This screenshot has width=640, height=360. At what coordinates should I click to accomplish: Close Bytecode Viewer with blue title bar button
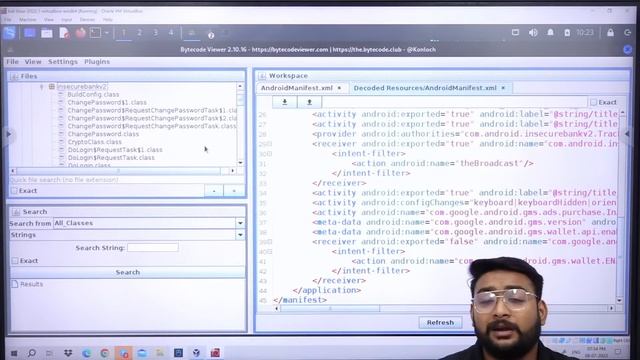(x=628, y=49)
